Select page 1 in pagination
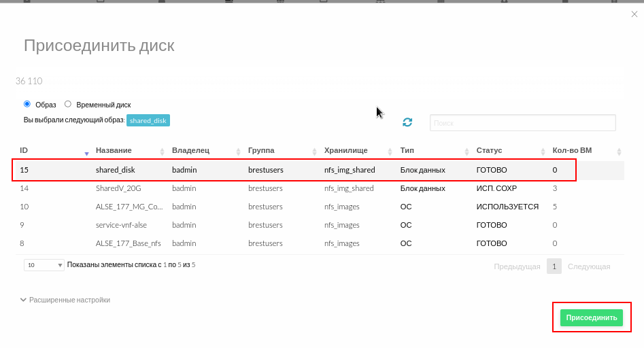The width and height of the screenshot is (644, 348). [554, 266]
